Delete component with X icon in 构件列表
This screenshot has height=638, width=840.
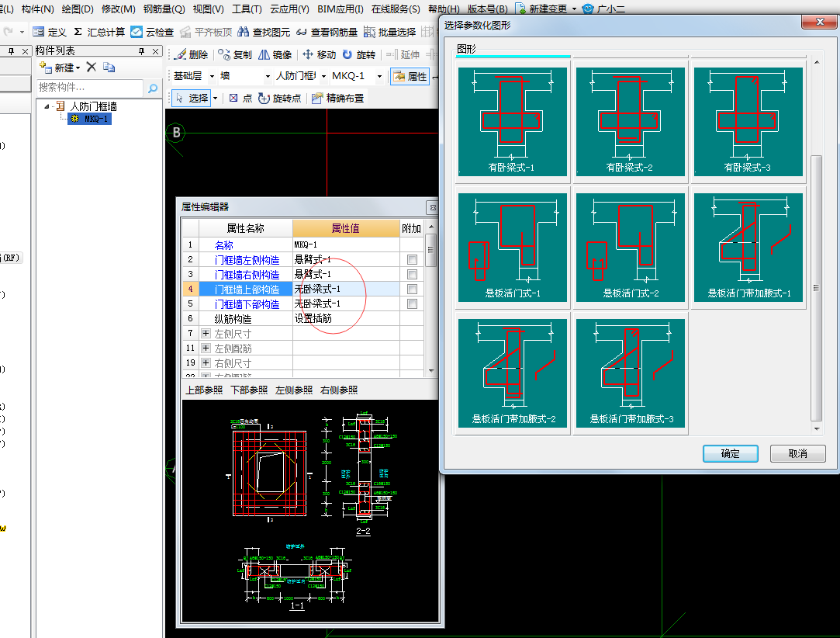tap(92, 67)
